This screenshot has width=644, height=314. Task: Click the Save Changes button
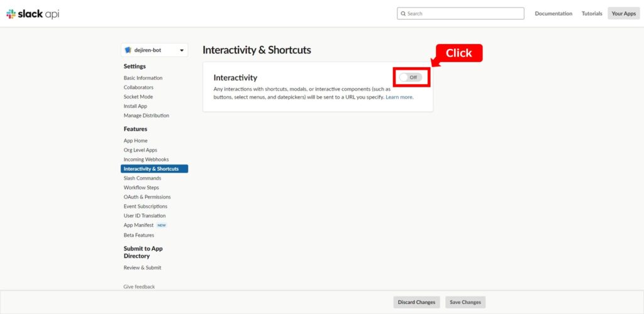point(465,302)
